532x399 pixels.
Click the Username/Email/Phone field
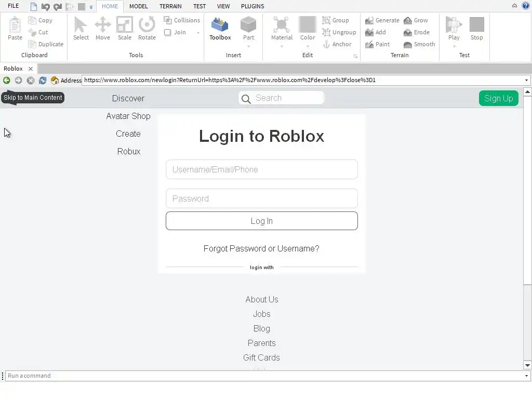coord(262,169)
